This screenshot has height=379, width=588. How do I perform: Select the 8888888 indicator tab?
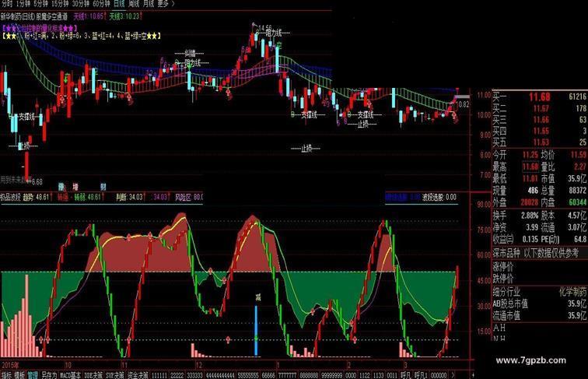309,375
